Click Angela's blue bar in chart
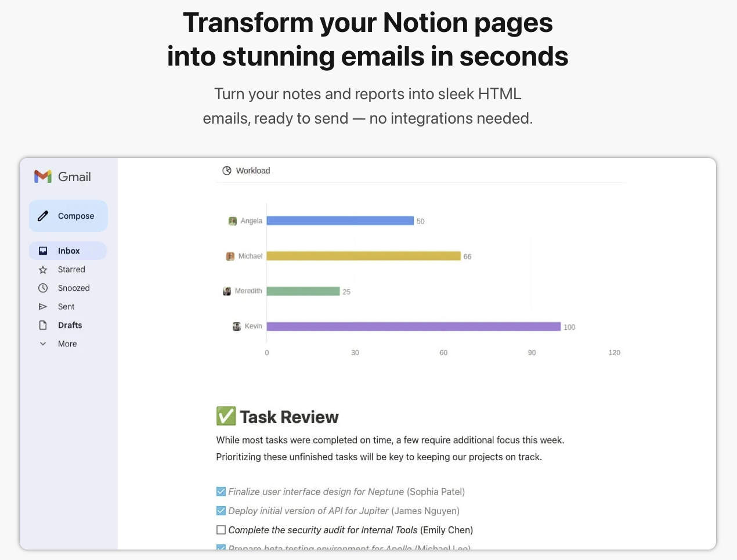This screenshot has height=560, width=737. pyautogui.click(x=340, y=221)
